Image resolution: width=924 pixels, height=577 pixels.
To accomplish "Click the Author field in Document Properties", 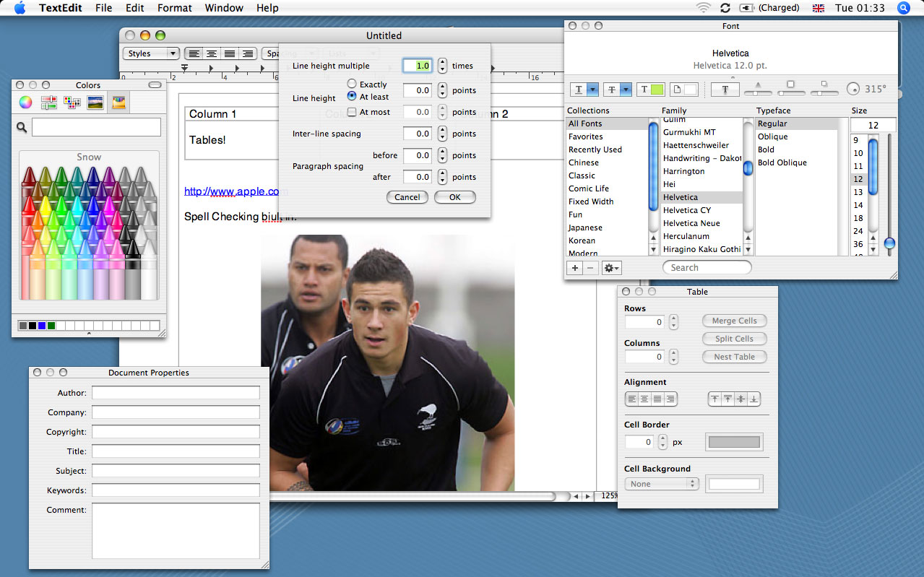I will pyautogui.click(x=176, y=393).
